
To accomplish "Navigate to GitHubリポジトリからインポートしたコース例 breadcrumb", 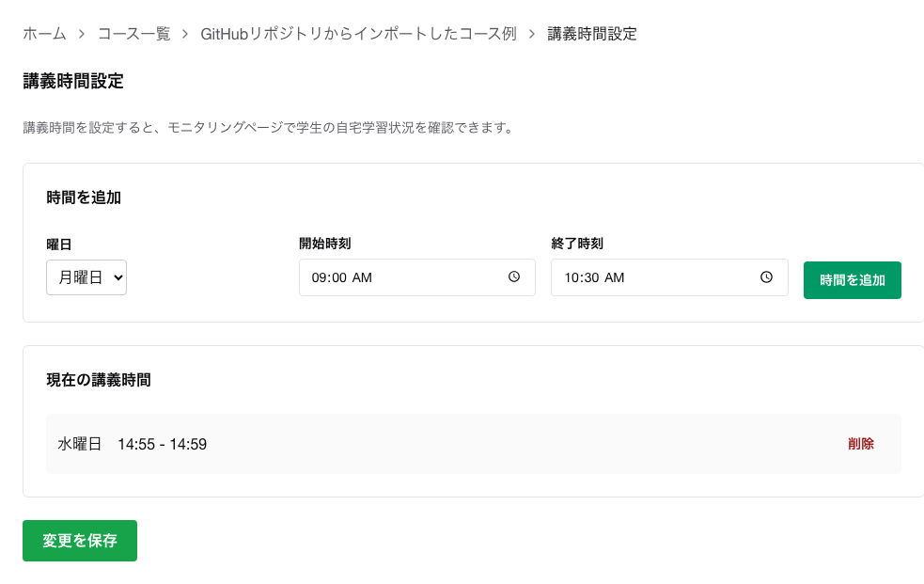I will click(x=359, y=34).
